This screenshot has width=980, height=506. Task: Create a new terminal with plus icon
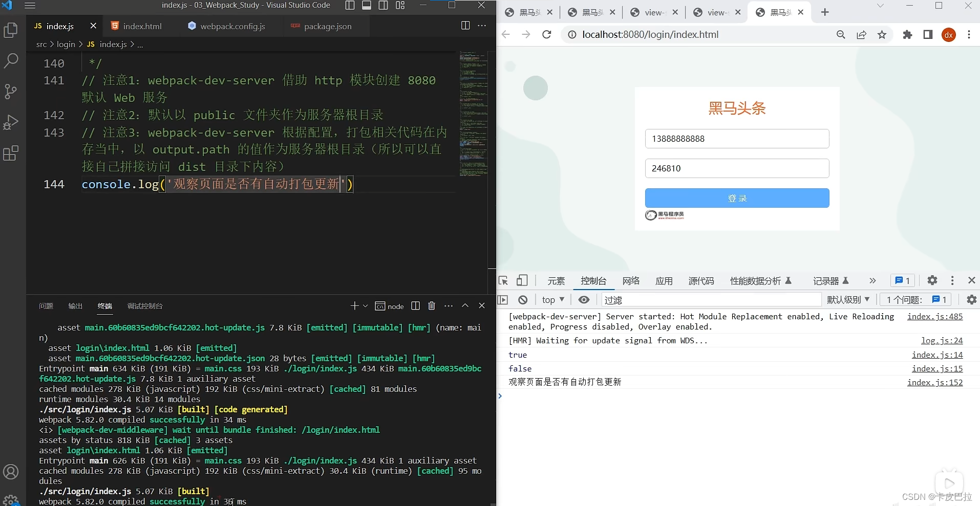coord(354,306)
